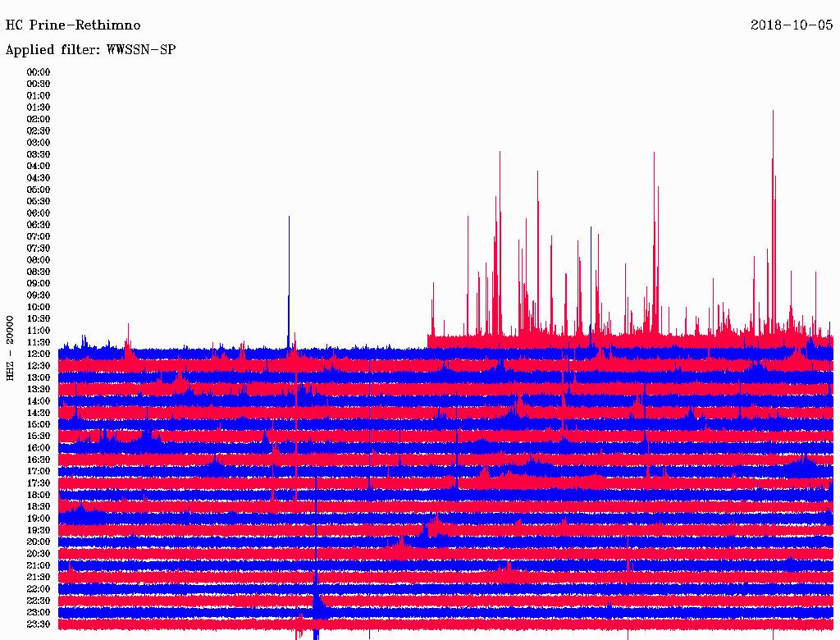
Task: Click the 23:30 time label
Action: (x=39, y=624)
